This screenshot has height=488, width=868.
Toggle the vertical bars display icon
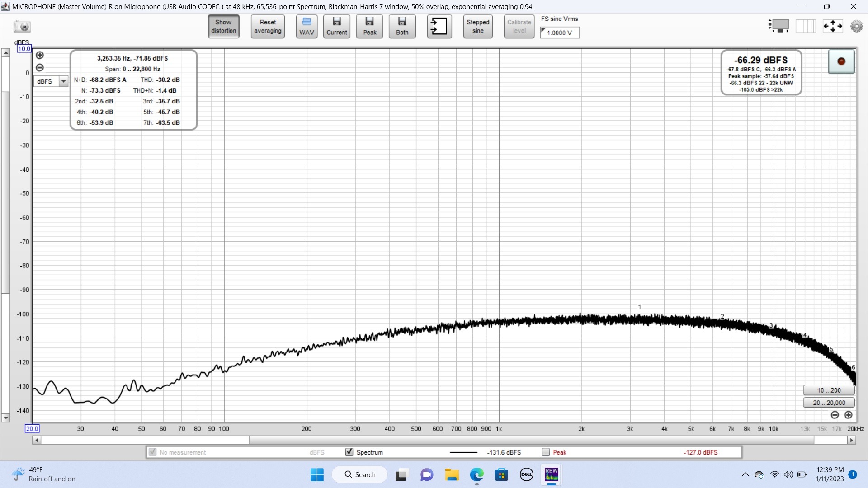click(x=806, y=26)
